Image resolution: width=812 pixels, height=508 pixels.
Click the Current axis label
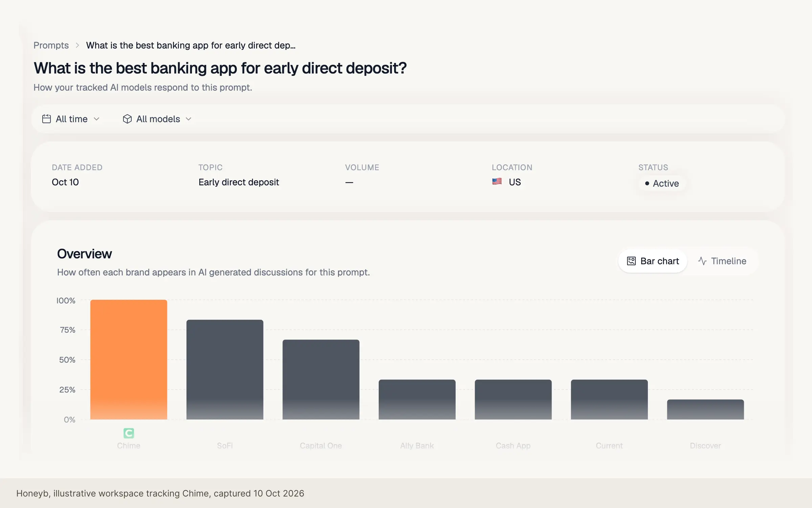click(609, 446)
